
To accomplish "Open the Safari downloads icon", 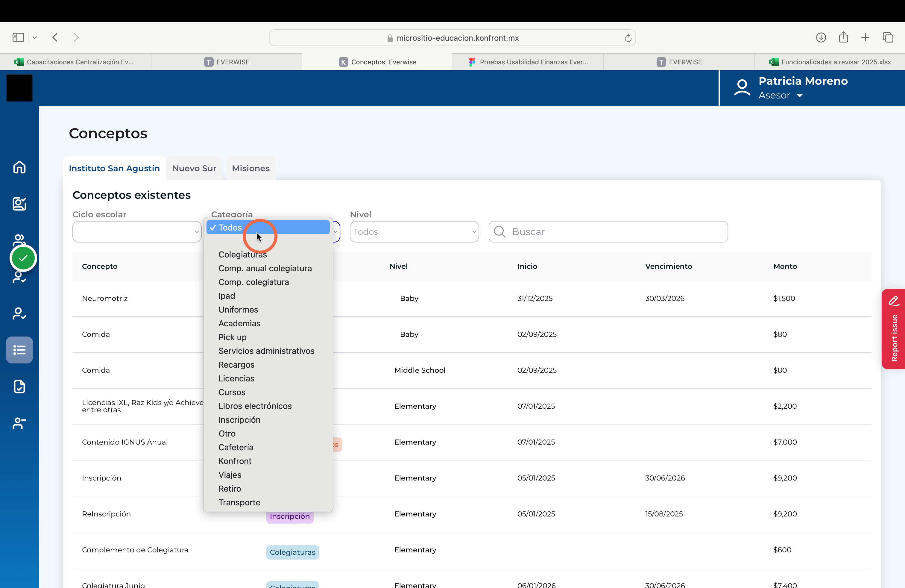I will pos(821,37).
